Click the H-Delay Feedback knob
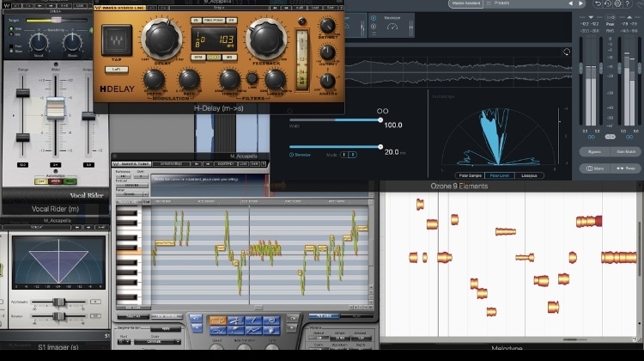Screen dimensions: 644x361 click(x=266, y=39)
